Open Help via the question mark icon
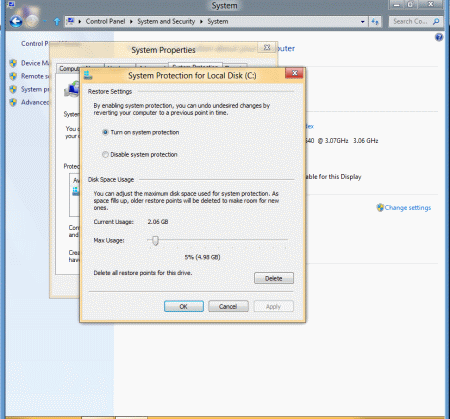 click(439, 37)
